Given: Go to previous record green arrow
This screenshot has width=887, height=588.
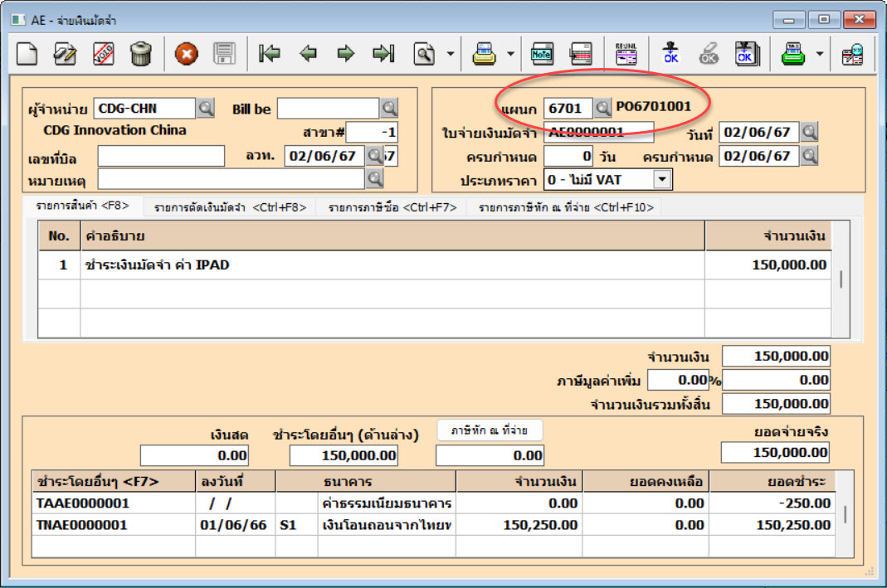Looking at the screenshot, I should (x=309, y=54).
